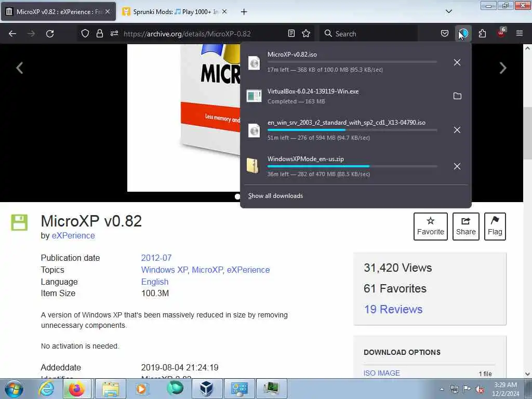Click the software floppy disk icon
The width and height of the screenshot is (532, 399).
coord(19,222)
